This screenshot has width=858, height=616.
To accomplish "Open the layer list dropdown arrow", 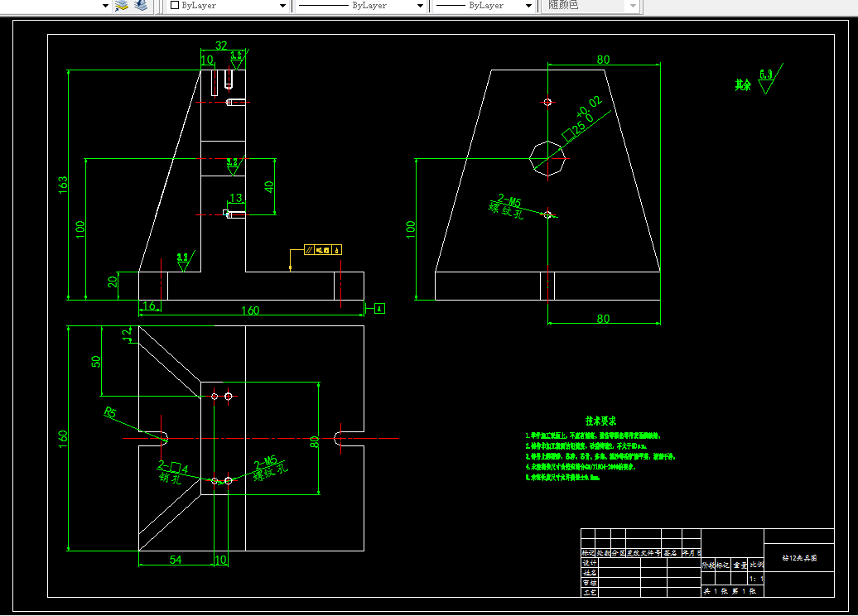I will click(106, 6).
